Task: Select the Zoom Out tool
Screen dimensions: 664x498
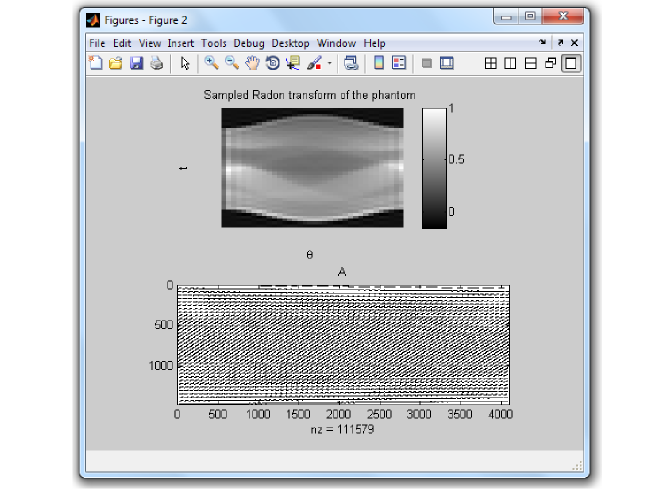Action: click(231, 63)
